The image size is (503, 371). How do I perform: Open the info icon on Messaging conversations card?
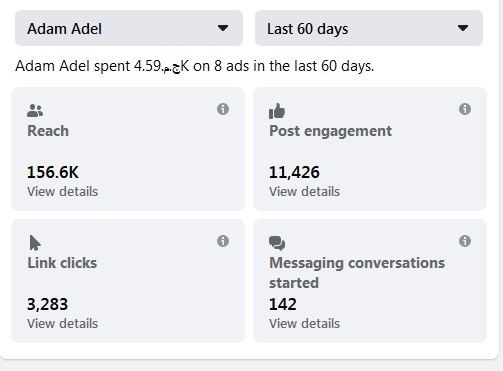tap(465, 241)
